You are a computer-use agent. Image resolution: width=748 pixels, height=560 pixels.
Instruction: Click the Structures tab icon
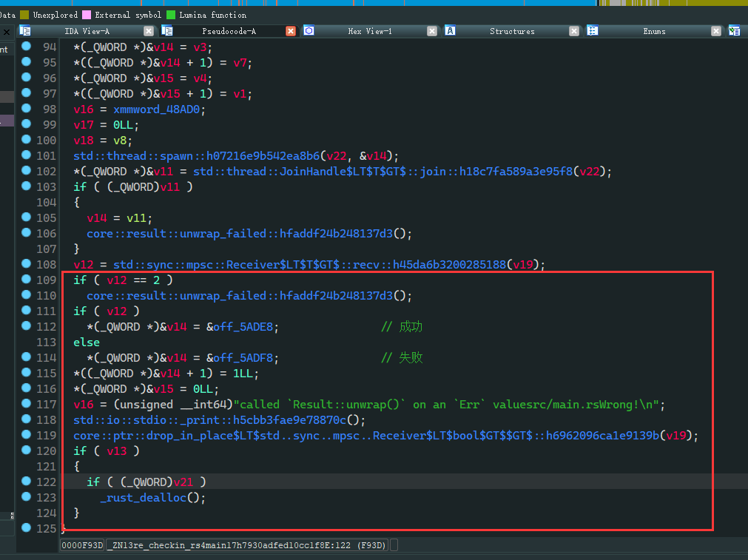(450, 31)
